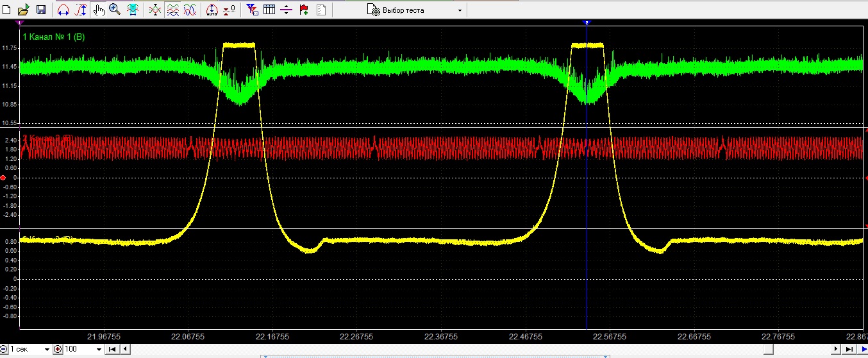Click the purple divider line icon
The image size is (868, 358).
[287, 10]
